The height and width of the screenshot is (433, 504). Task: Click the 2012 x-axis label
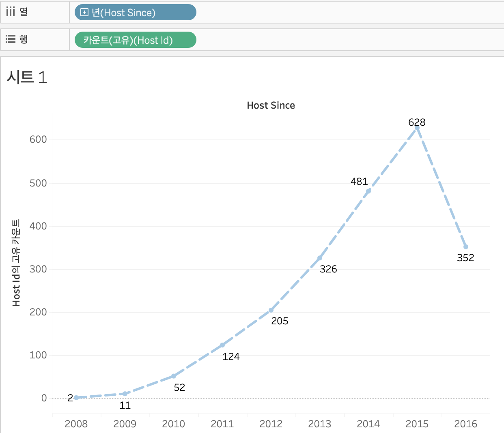271,424
